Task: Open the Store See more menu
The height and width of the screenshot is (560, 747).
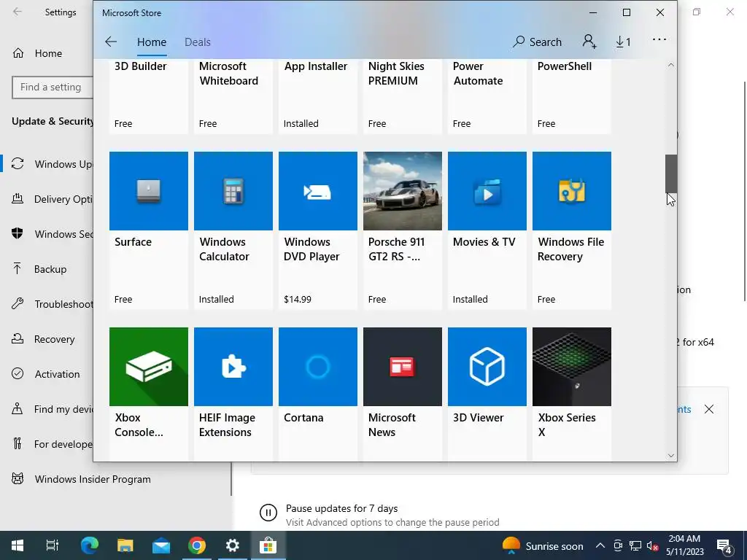Action: 659,40
